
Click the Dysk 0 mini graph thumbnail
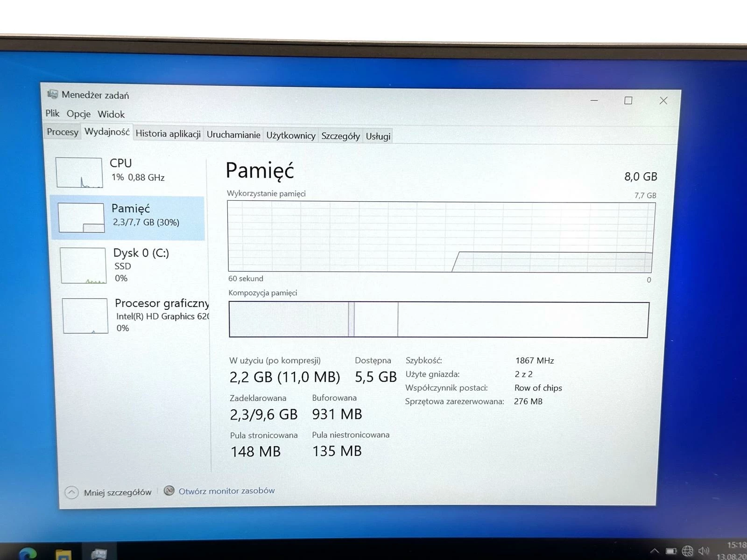pyautogui.click(x=83, y=266)
